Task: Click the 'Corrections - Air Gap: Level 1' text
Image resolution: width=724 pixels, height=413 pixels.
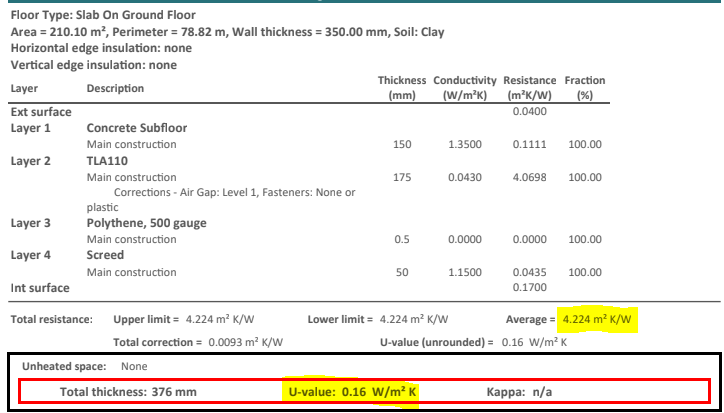Action: coord(187,192)
